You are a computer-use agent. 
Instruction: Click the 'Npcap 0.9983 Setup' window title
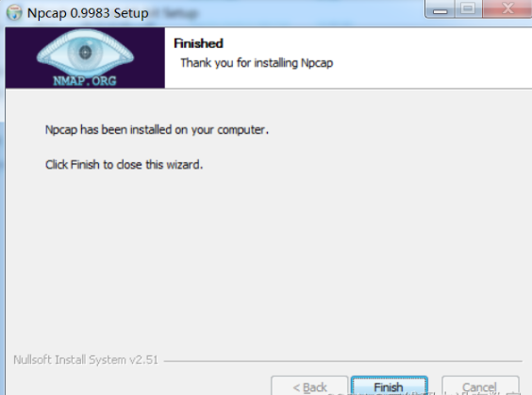(x=88, y=13)
